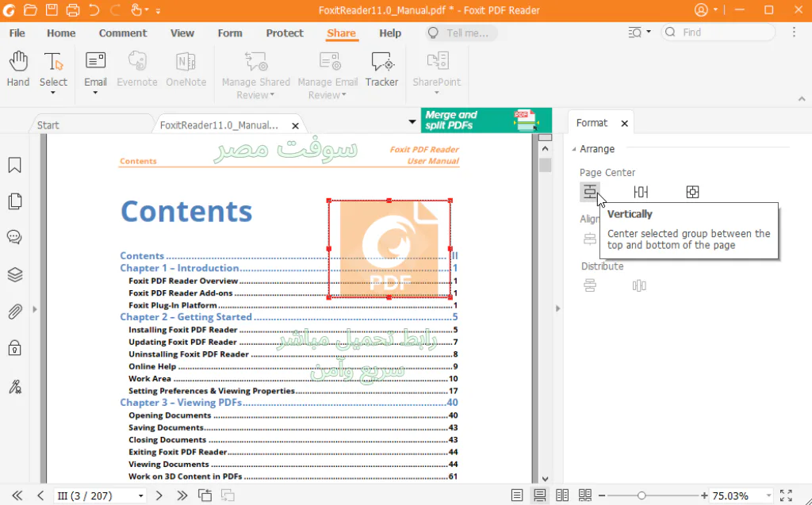Viewport: 812px width, 505px height.
Task: Open the Bookmarks panel icon
Action: [x=14, y=165]
